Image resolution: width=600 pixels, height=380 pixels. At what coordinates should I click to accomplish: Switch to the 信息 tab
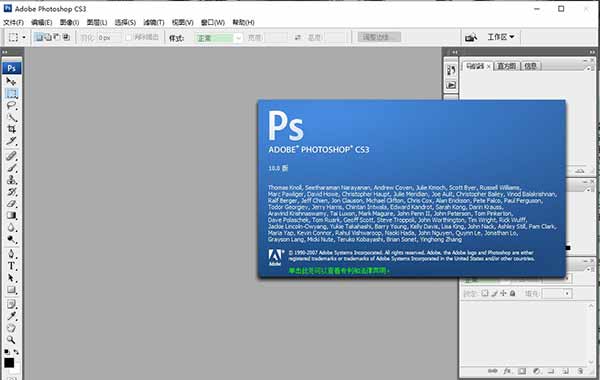[530, 66]
